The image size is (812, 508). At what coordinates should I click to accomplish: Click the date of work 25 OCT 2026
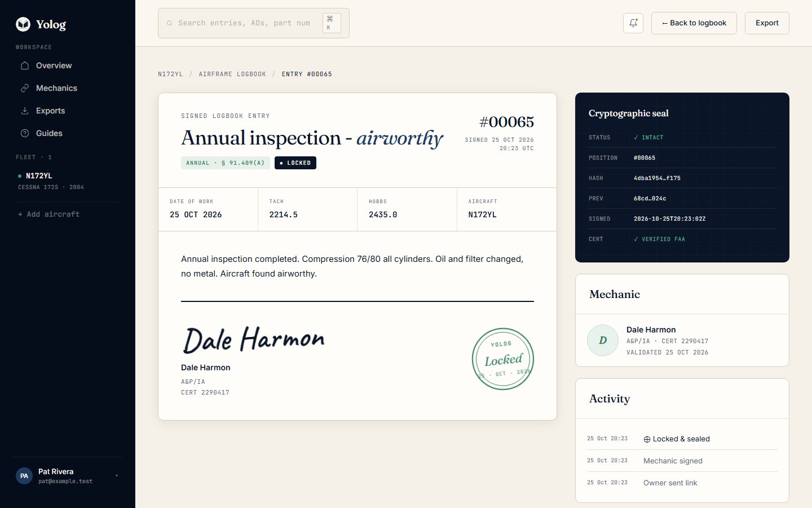coord(196,214)
